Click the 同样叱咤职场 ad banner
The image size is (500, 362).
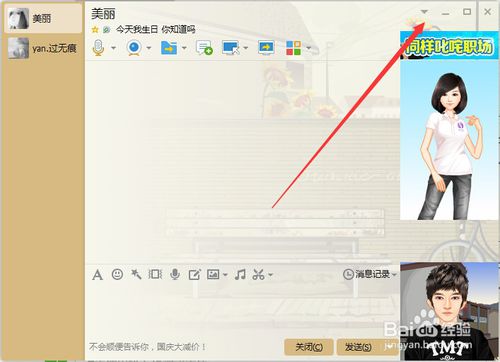[449, 45]
